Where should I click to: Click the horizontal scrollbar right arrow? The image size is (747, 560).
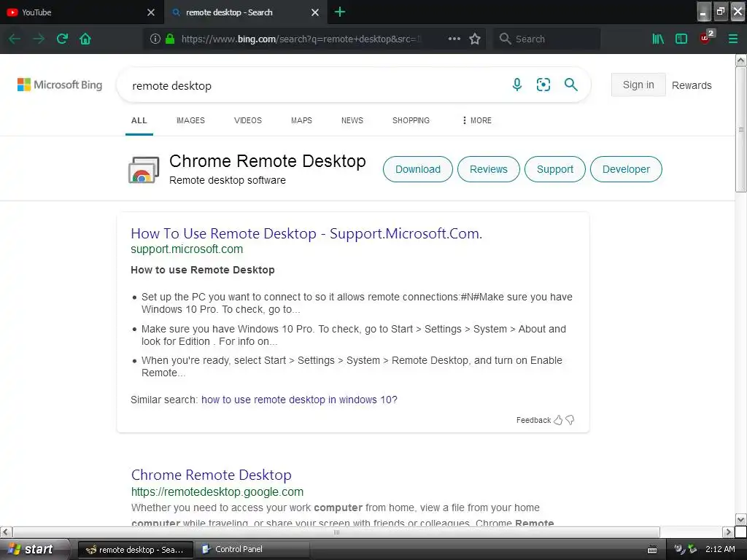point(728,532)
